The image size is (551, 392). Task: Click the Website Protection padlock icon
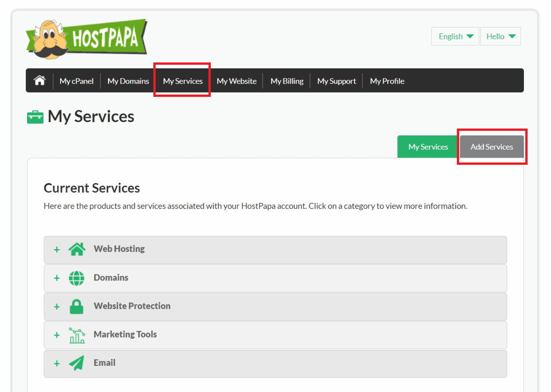tap(77, 306)
